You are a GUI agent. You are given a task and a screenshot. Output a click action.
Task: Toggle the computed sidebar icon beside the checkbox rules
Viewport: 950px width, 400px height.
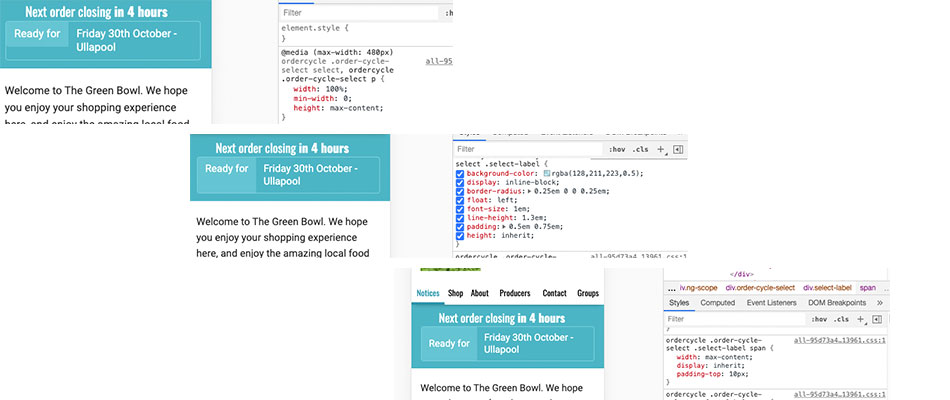(x=678, y=149)
